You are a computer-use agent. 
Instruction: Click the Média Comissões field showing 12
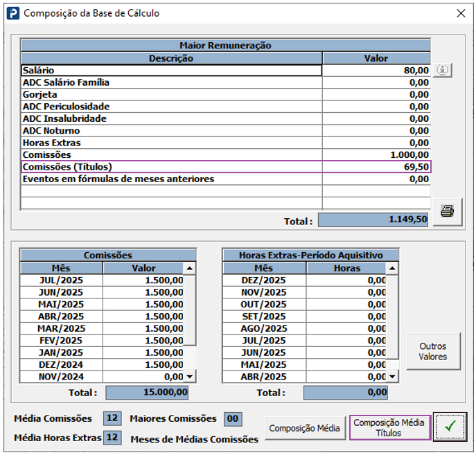[112, 418]
